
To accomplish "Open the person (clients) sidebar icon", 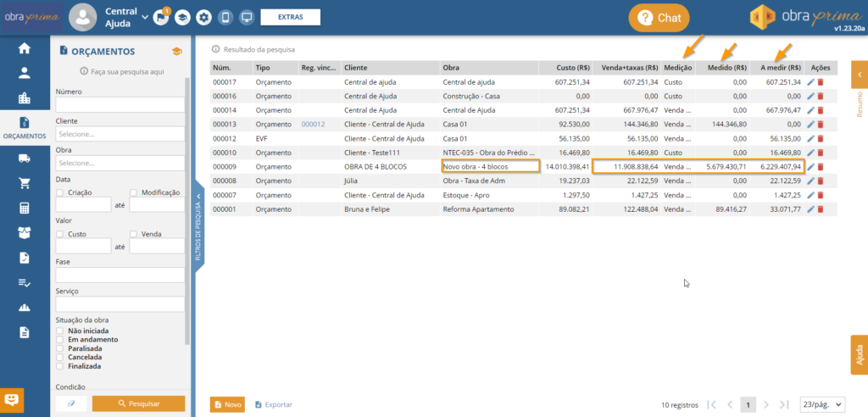I will 25,73.
